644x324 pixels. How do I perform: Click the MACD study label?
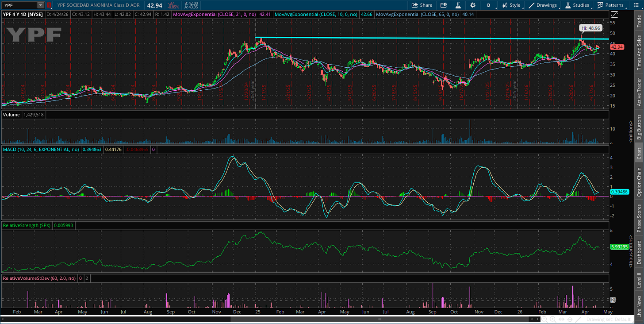41,150
